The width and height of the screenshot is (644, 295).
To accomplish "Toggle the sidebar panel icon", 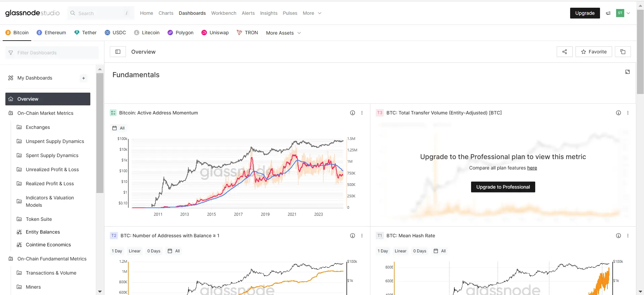I will pyautogui.click(x=118, y=52).
